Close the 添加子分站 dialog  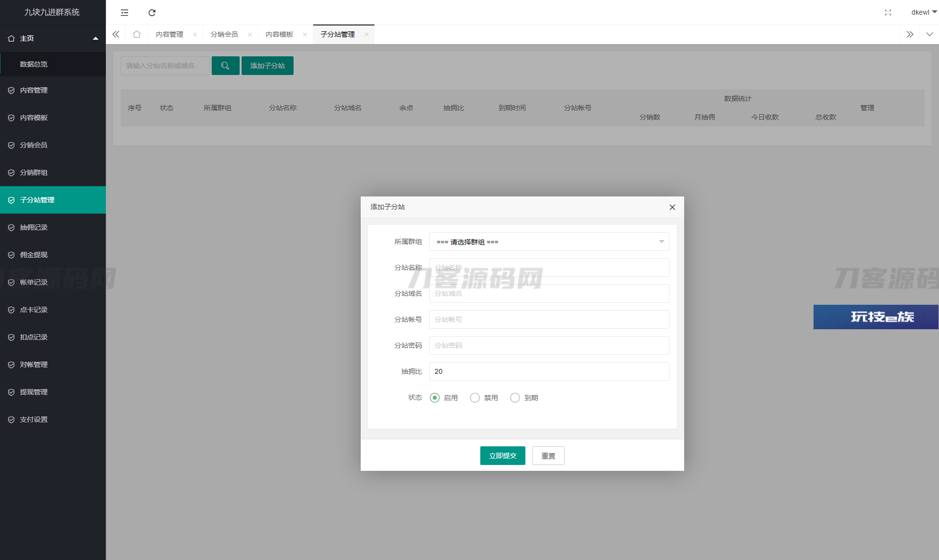672,207
